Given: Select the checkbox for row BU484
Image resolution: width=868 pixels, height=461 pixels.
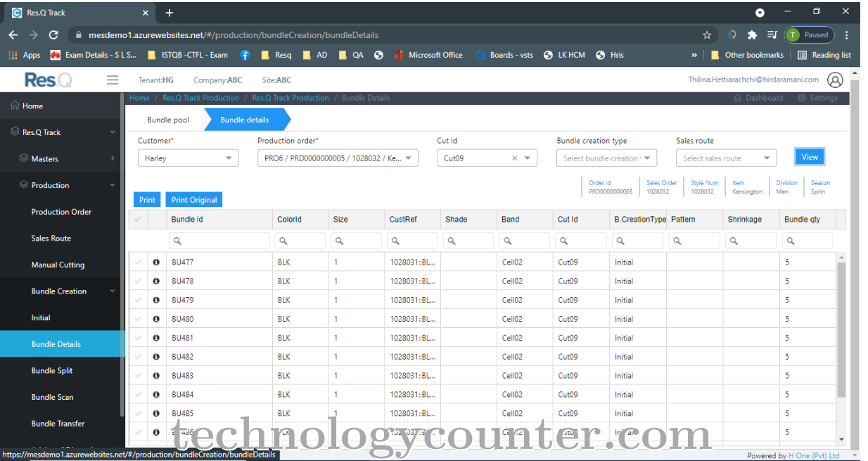Looking at the screenshot, I should pyautogui.click(x=138, y=396).
